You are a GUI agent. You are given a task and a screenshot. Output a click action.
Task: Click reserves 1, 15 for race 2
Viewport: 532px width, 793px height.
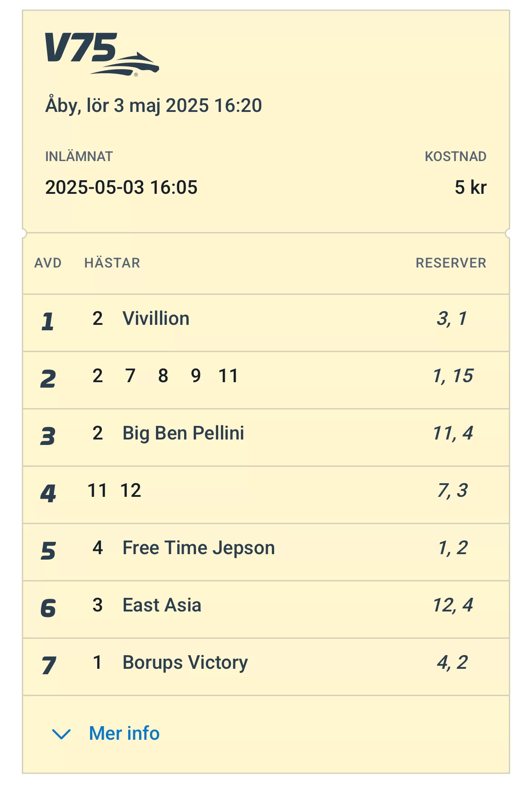453,376
